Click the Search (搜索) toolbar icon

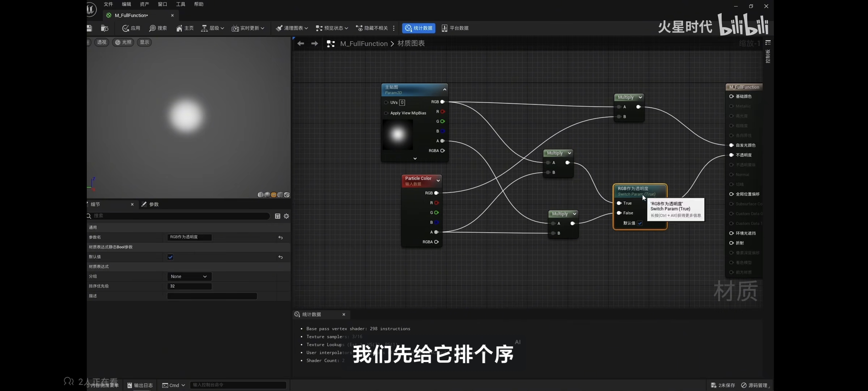tap(153, 28)
